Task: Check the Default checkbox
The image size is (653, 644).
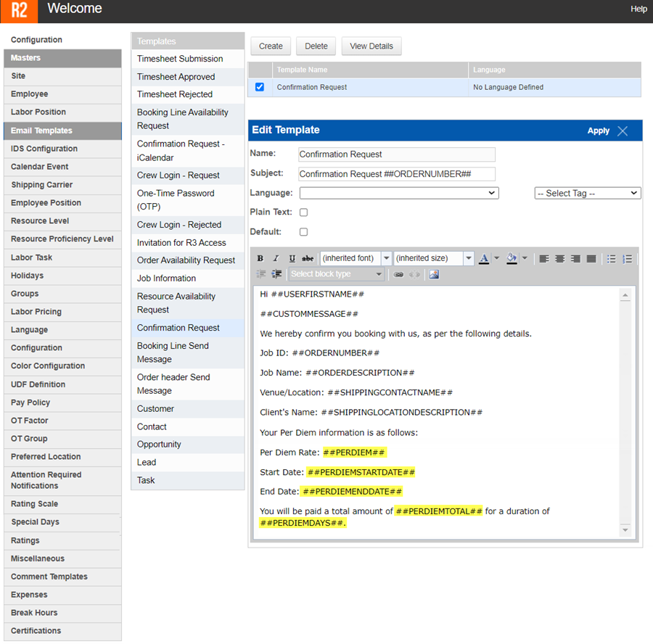Action: coord(303,232)
